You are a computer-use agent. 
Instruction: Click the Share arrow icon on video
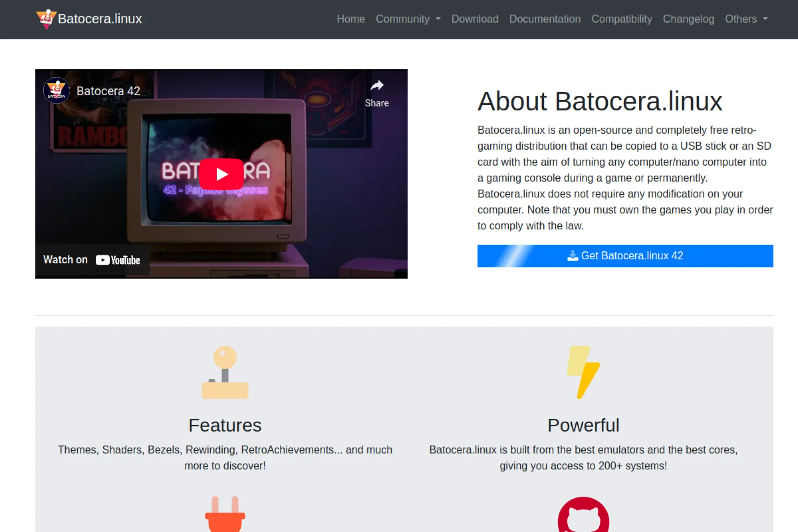pos(377,86)
